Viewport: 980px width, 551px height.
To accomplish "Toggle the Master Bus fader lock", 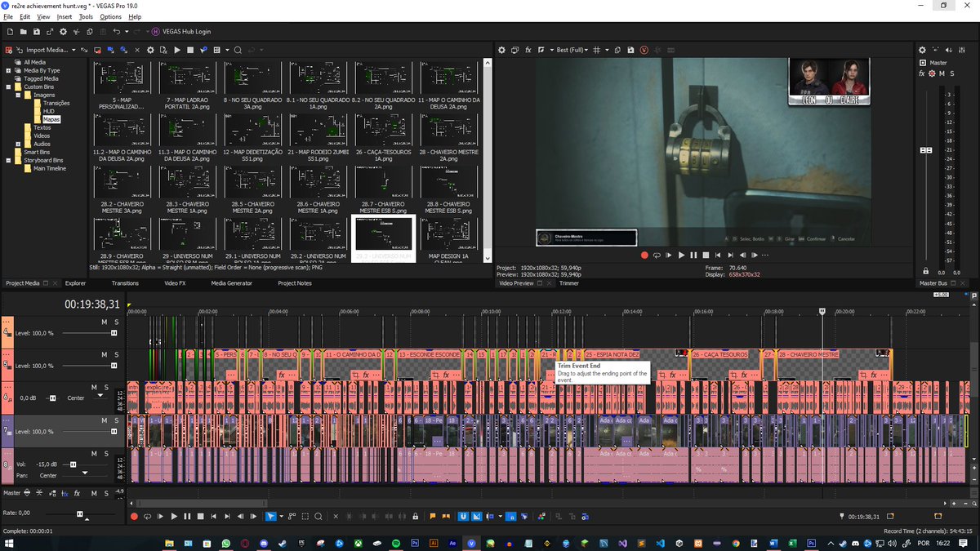I will [x=925, y=272].
